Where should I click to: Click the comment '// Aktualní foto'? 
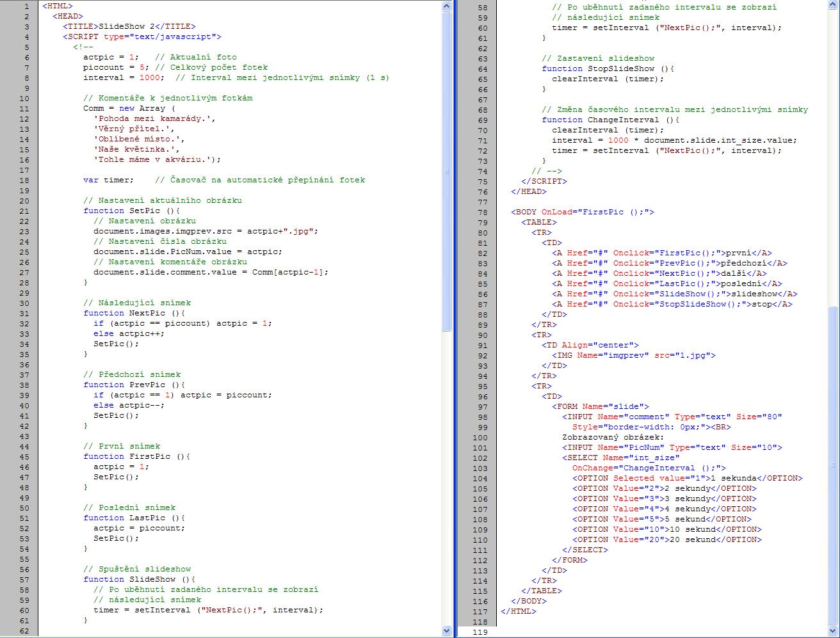click(195, 57)
